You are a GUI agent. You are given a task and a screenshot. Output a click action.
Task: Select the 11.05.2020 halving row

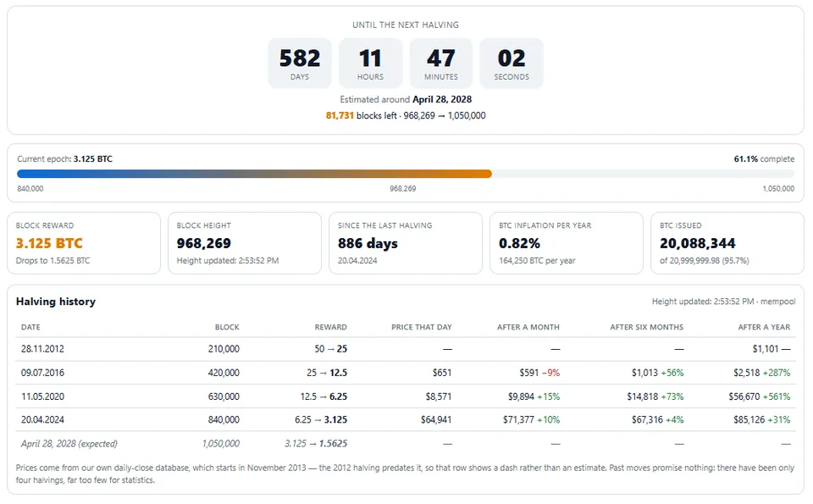(x=406, y=396)
